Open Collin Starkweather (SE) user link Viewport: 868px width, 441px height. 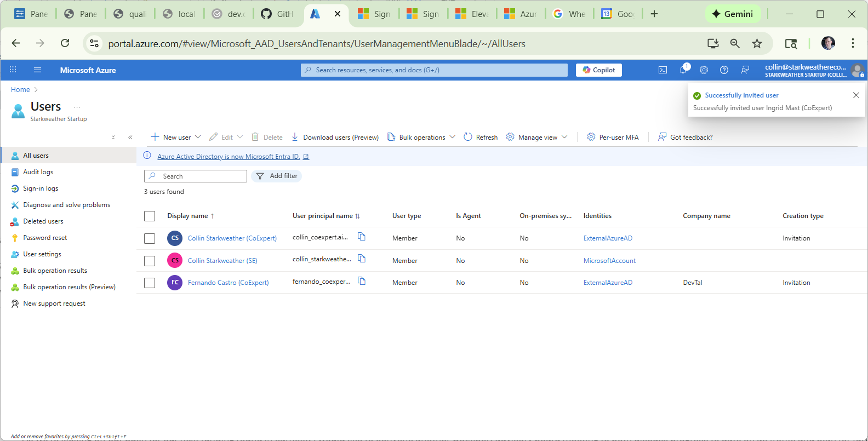[222, 261]
